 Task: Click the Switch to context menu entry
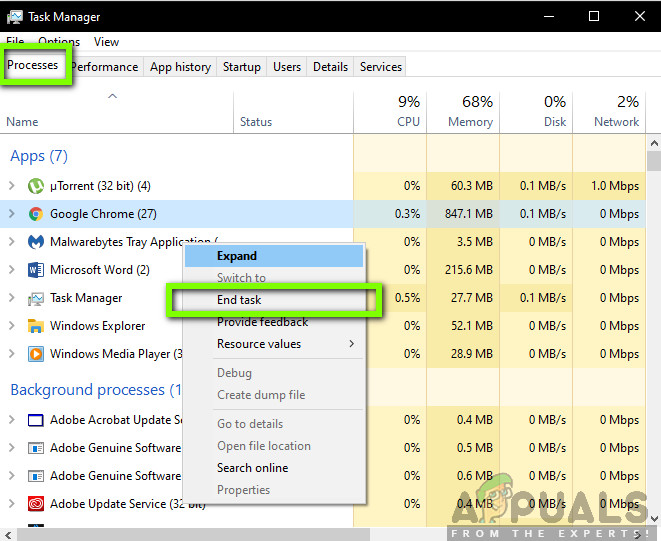click(x=274, y=278)
